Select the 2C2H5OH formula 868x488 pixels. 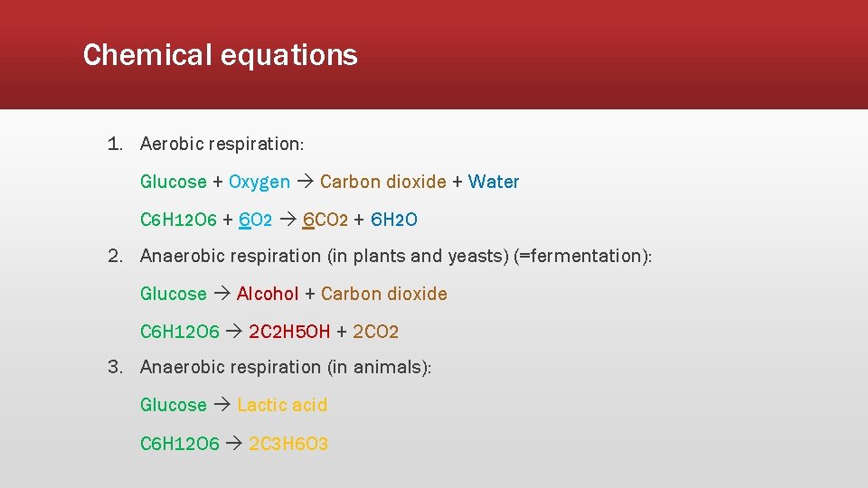coord(289,332)
